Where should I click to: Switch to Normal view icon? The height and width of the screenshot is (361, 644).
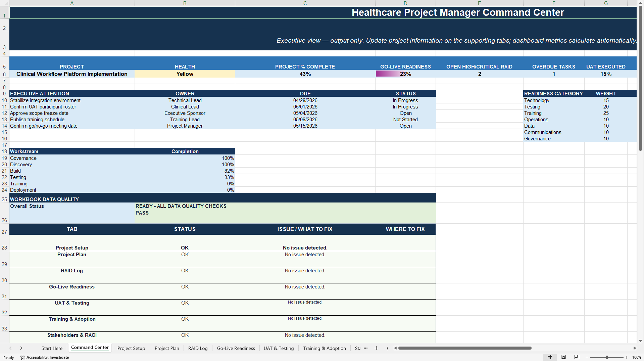pyautogui.click(x=550, y=357)
